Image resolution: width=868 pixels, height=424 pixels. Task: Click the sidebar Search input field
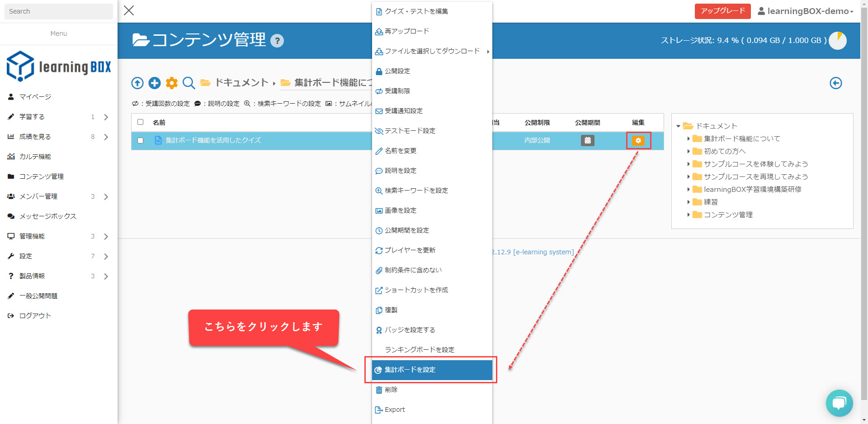pos(58,11)
